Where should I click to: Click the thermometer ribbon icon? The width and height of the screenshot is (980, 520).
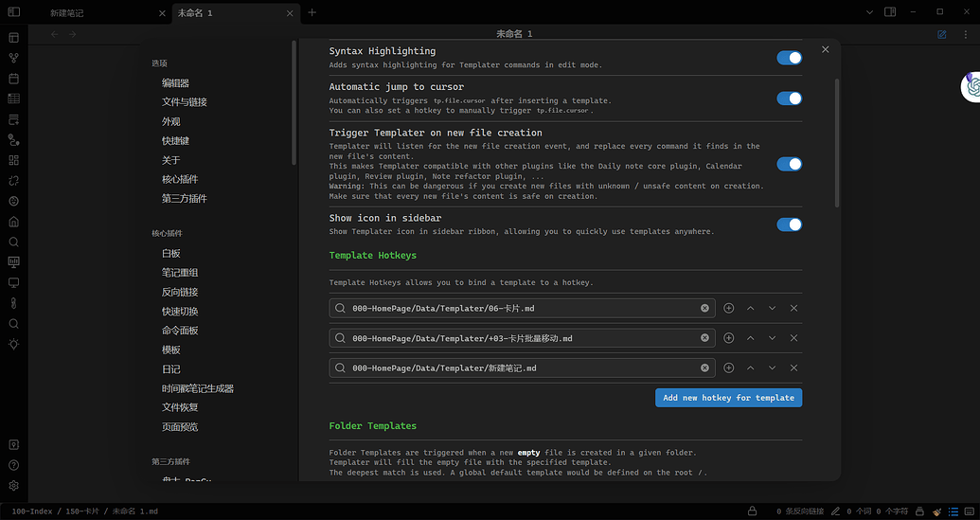pyautogui.click(x=14, y=303)
